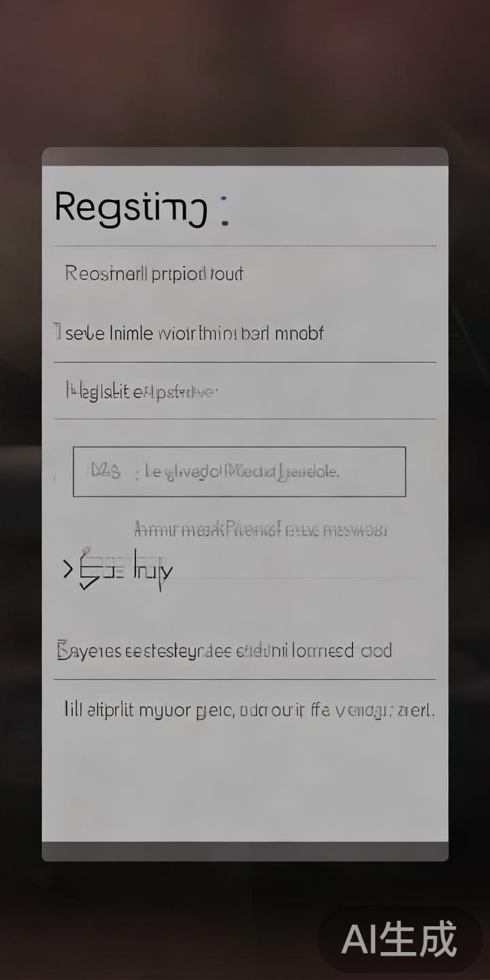Tap the "AI生成" badge
490x980 pixels.
tap(399, 939)
